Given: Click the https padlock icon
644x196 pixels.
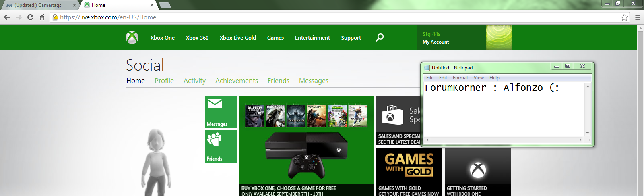Looking at the screenshot, I should tap(56, 17).
